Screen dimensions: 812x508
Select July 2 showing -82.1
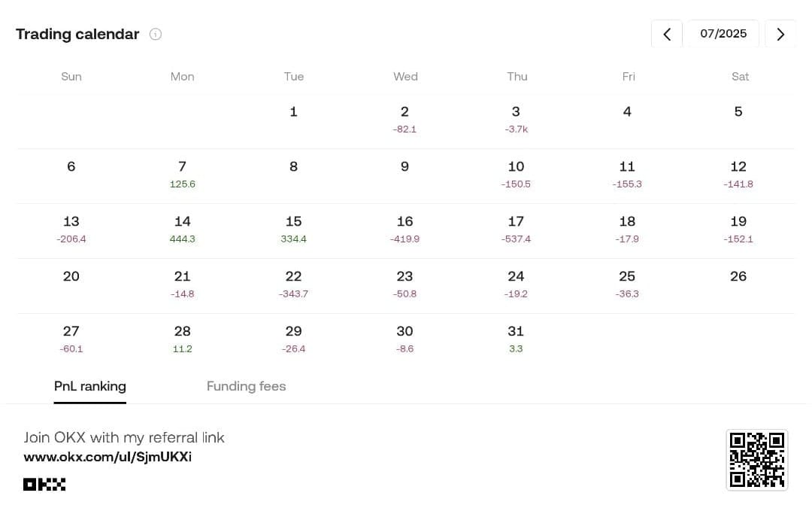tap(405, 120)
